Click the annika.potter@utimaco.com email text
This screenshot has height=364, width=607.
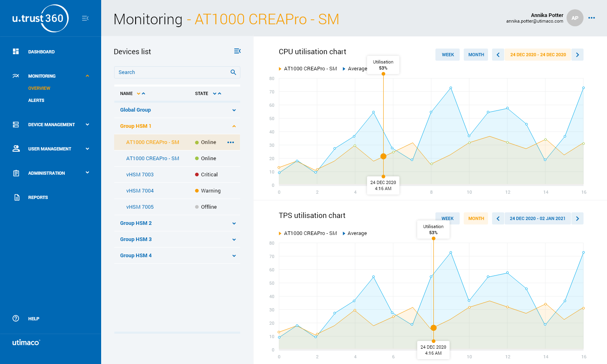tap(535, 21)
